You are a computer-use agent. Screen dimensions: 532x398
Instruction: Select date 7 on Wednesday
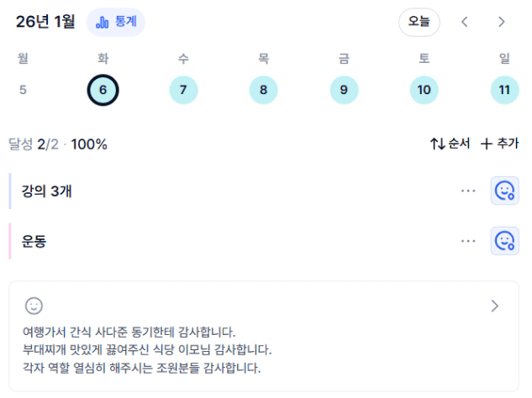(x=183, y=90)
